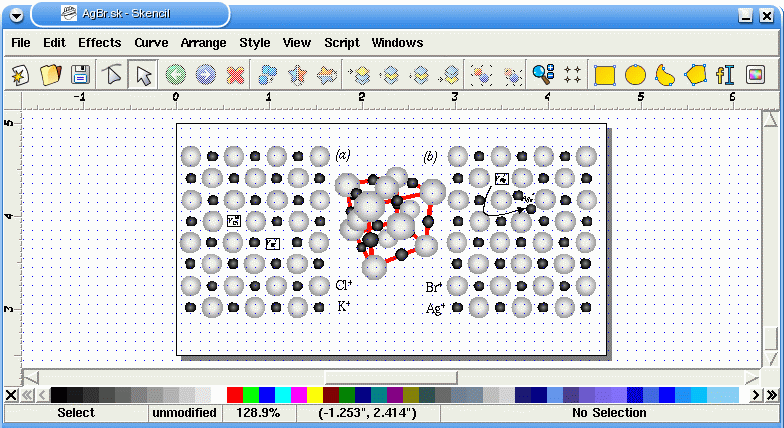The height and width of the screenshot is (428, 784).
Task: Click the cursor coordinates status field
Action: (368, 413)
